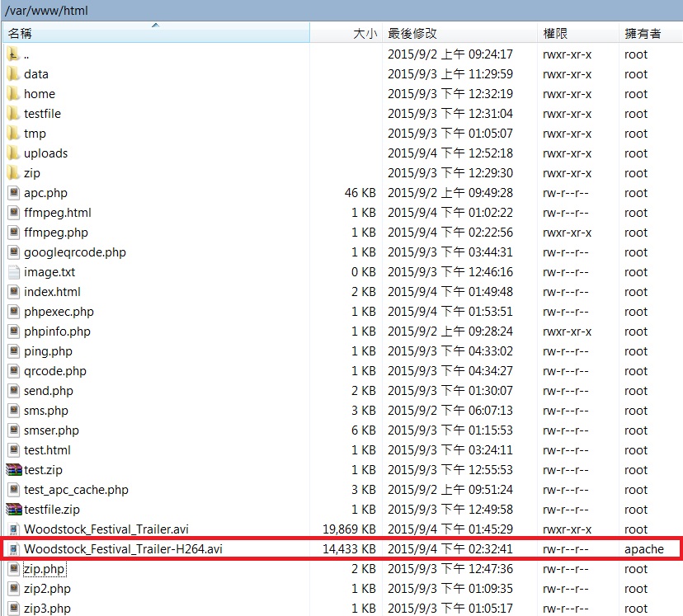Click the date 2015/9/3 下午 01:09:35
This screenshot has height=616, width=683.
pos(450,589)
